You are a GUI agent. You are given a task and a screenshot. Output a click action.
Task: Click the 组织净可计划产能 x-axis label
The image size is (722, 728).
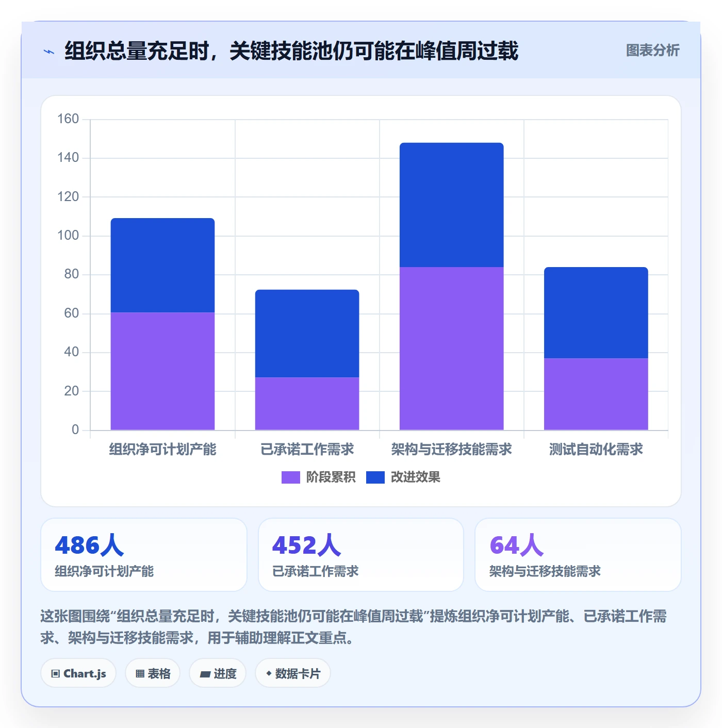click(162, 450)
